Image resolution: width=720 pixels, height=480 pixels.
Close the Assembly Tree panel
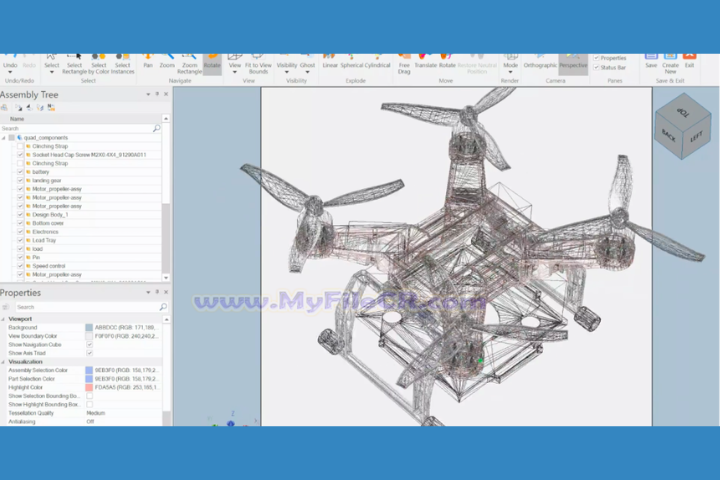166,94
